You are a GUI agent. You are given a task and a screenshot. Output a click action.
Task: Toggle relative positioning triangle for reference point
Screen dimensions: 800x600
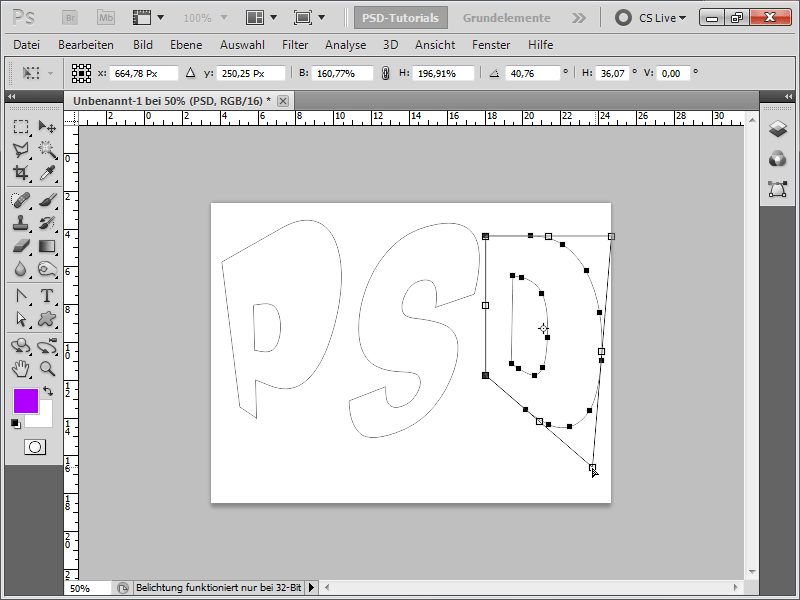click(190, 73)
